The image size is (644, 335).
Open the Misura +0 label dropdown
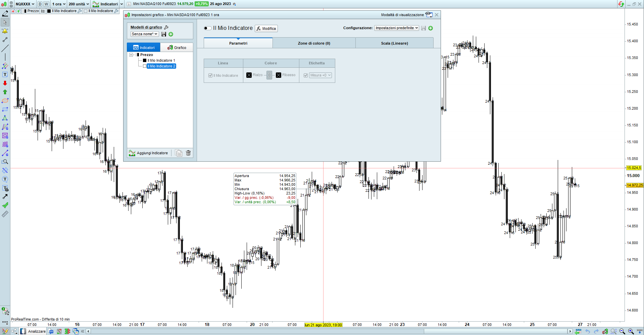pos(320,75)
